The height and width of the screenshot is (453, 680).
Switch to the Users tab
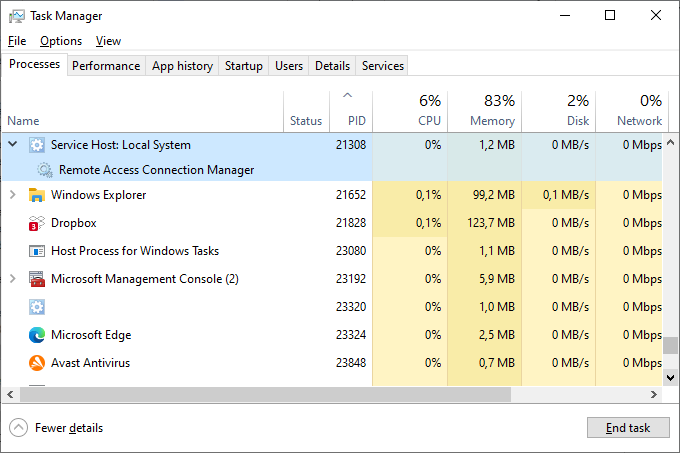289,66
